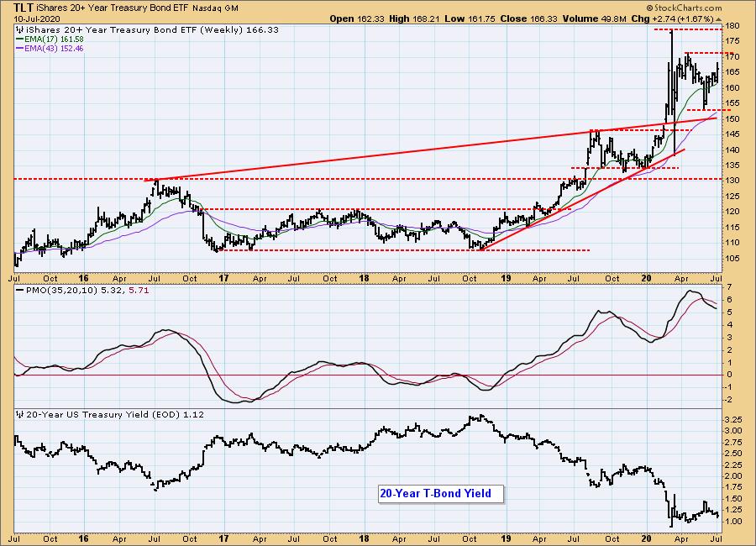
Task: Click the bar-chart icon before iShares weekly legend
Action: [x=20, y=29]
